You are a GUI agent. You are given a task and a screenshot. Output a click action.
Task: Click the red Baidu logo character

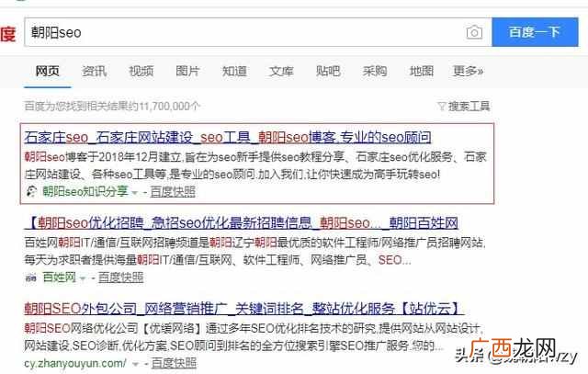click(x=8, y=35)
